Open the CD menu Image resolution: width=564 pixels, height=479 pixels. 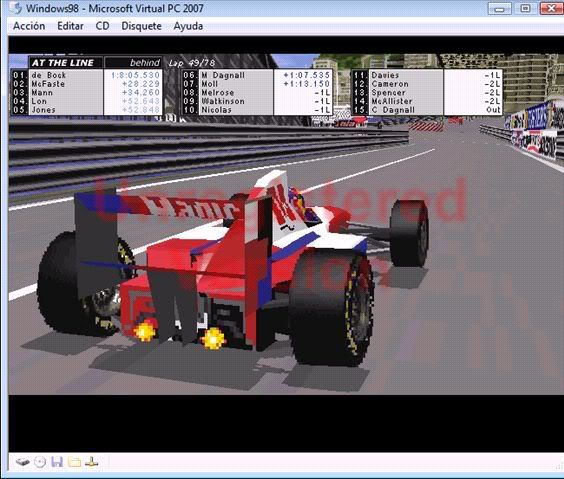coord(103,26)
